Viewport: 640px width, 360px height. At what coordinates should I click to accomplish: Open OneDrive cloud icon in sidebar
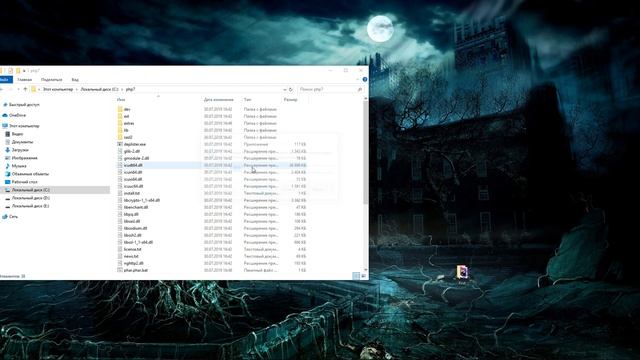[x=5, y=116]
